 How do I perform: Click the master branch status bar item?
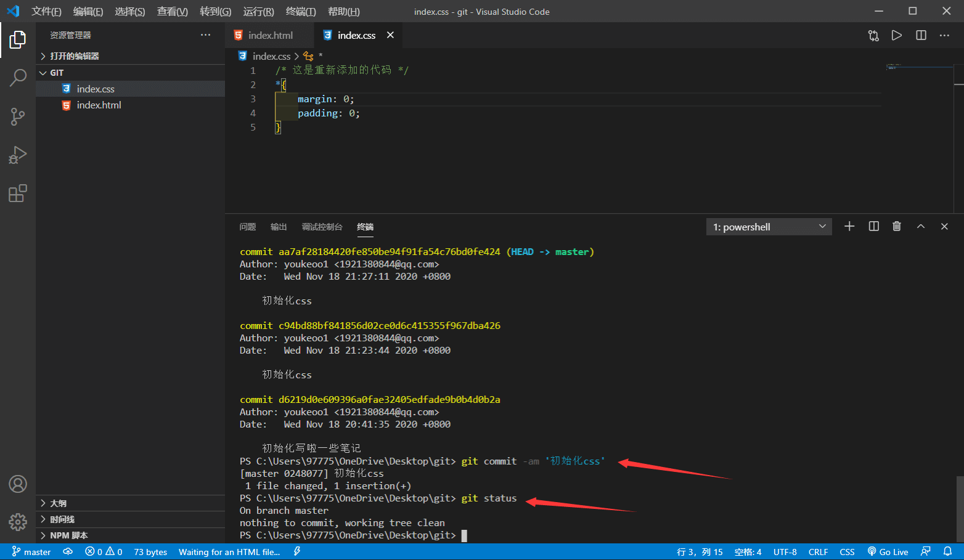point(31,552)
